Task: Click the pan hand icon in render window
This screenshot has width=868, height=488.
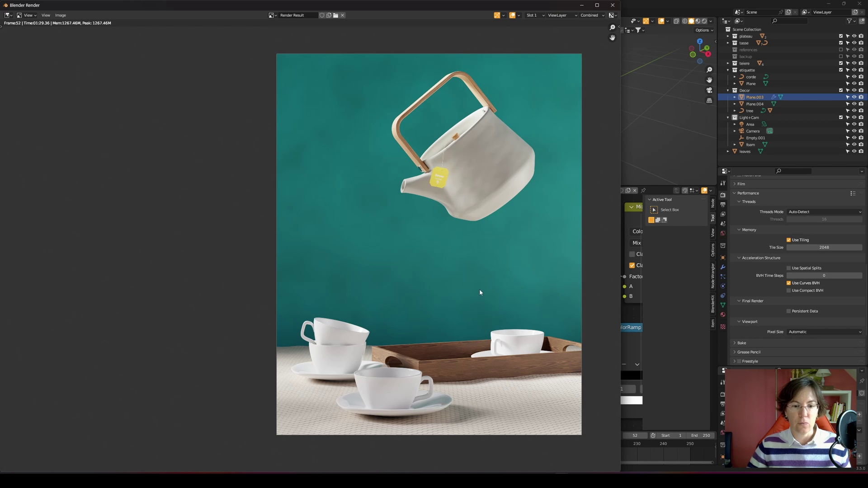Action: coord(612,38)
